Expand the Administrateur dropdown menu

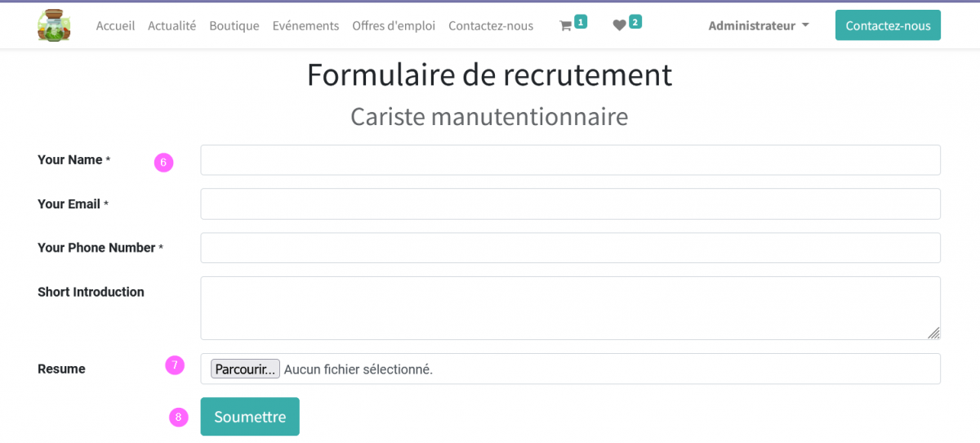[759, 25]
